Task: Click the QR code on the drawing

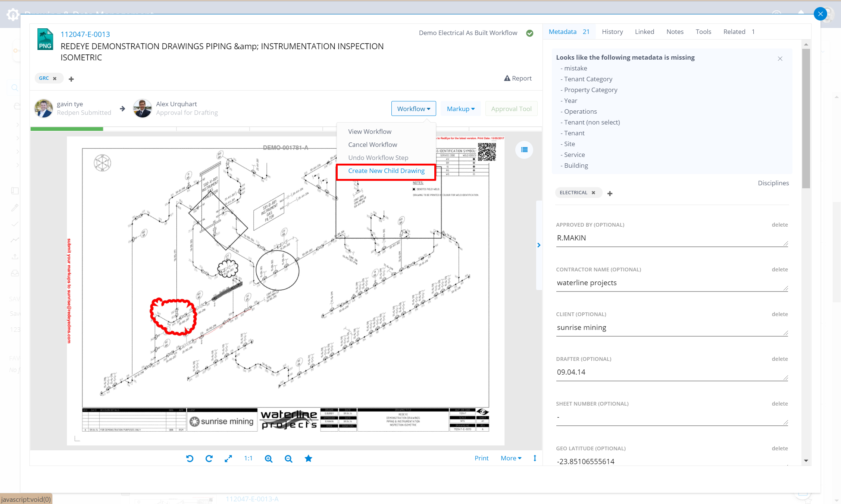Action: (487, 152)
